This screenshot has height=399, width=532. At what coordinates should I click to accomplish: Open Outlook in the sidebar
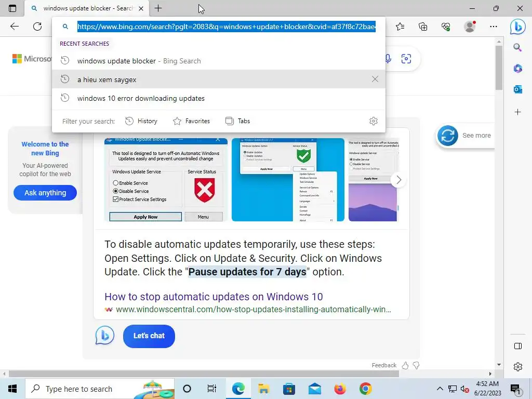click(517, 89)
